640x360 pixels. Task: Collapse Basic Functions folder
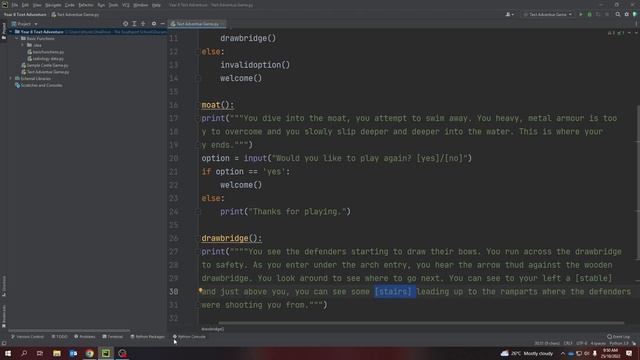coord(17,38)
